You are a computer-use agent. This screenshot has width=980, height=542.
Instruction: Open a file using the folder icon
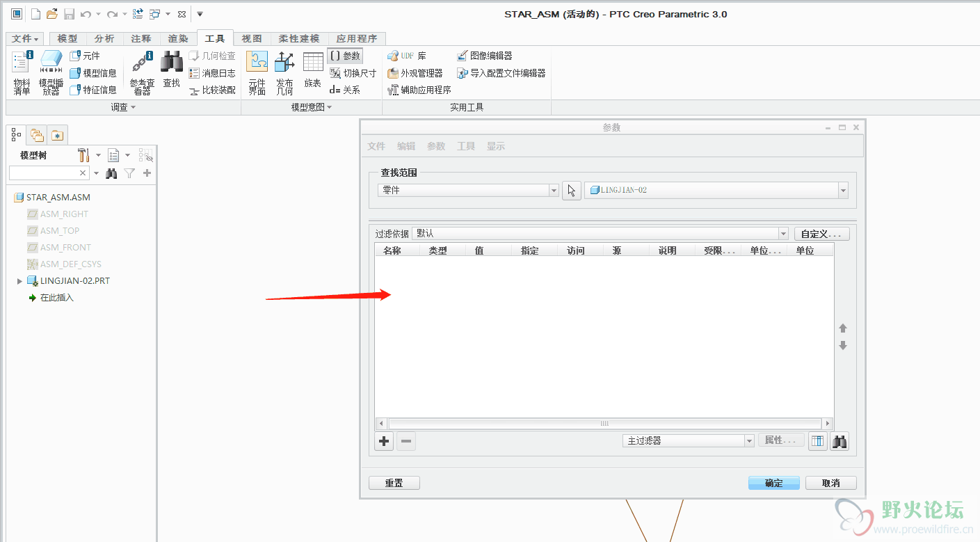pyautogui.click(x=52, y=14)
